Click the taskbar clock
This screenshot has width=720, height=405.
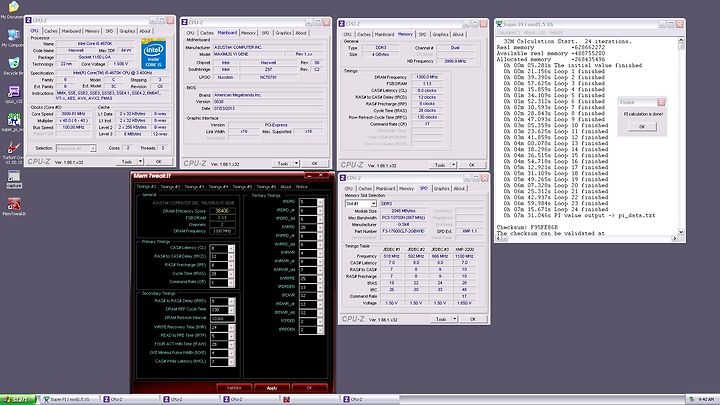[x=706, y=399]
